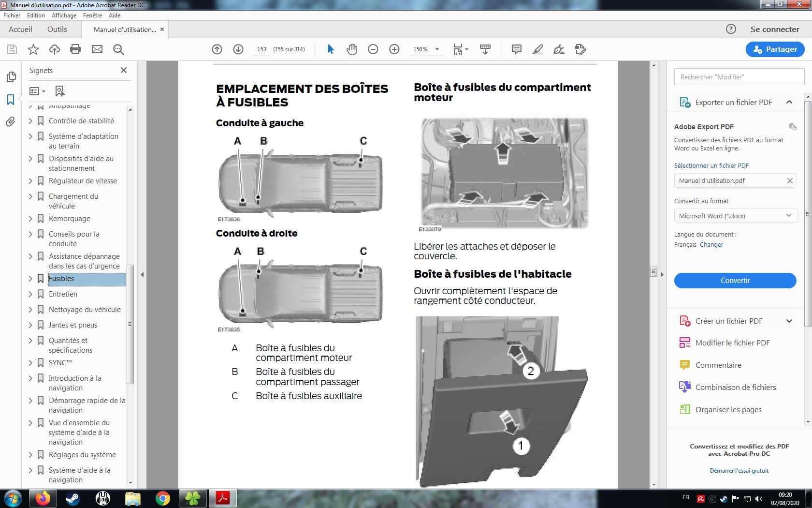The width and height of the screenshot is (812, 508).
Task: Open the Microsoft Word format dropdown
Action: [x=735, y=216]
